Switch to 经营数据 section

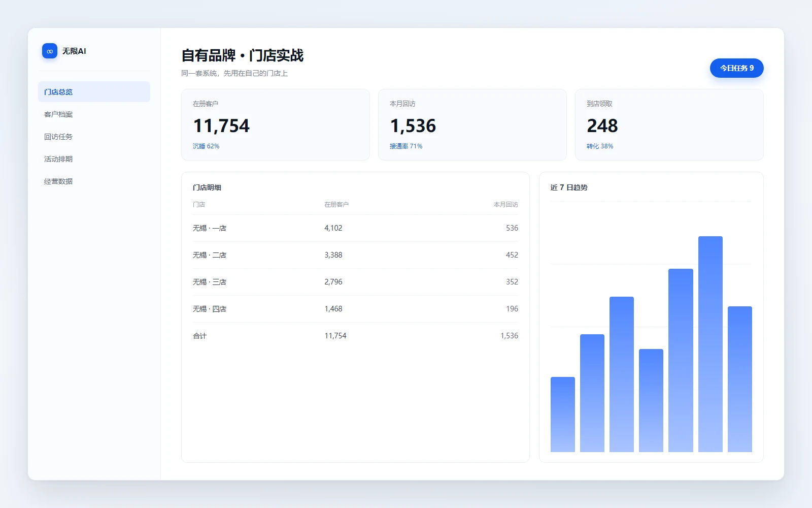[94, 181]
